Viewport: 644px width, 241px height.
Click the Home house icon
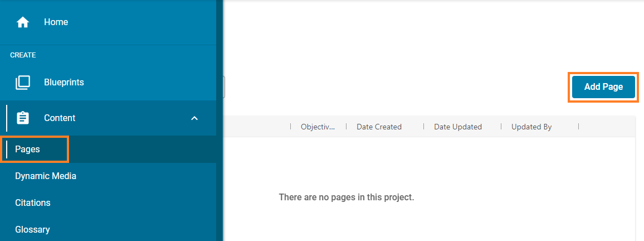(x=23, y=22)
